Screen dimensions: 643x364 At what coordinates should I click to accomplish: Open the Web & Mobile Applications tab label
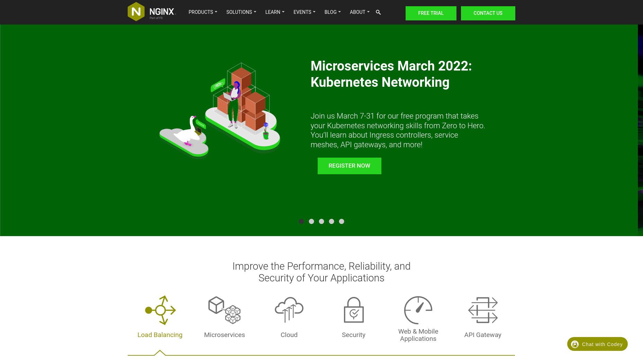click(418, 335)
